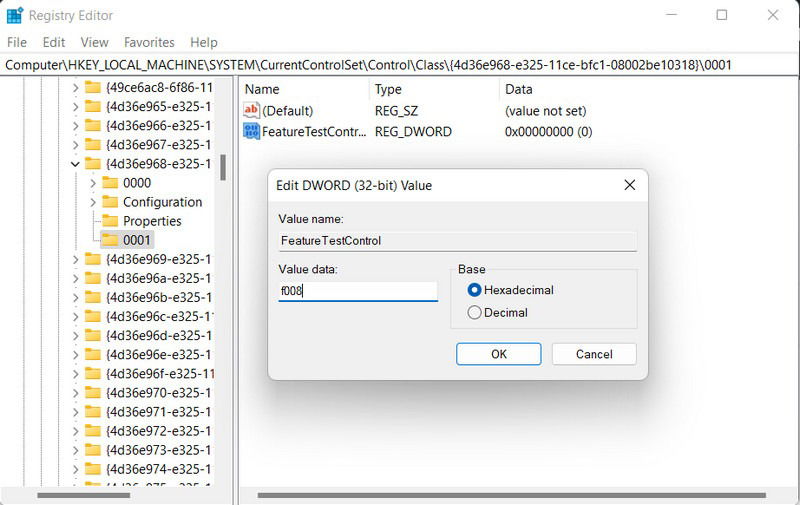
Task: Expand the {4d36e965-e325-1 key
Action: [76, 107]
